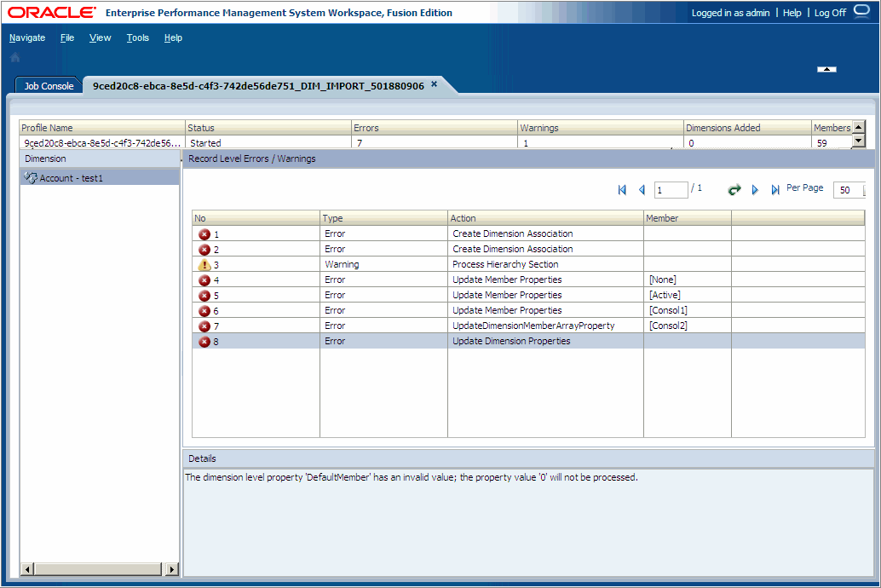Screen dimensions: 881x588
Task: Switch to the Job Console tab
Action: (x=48, y=85)
